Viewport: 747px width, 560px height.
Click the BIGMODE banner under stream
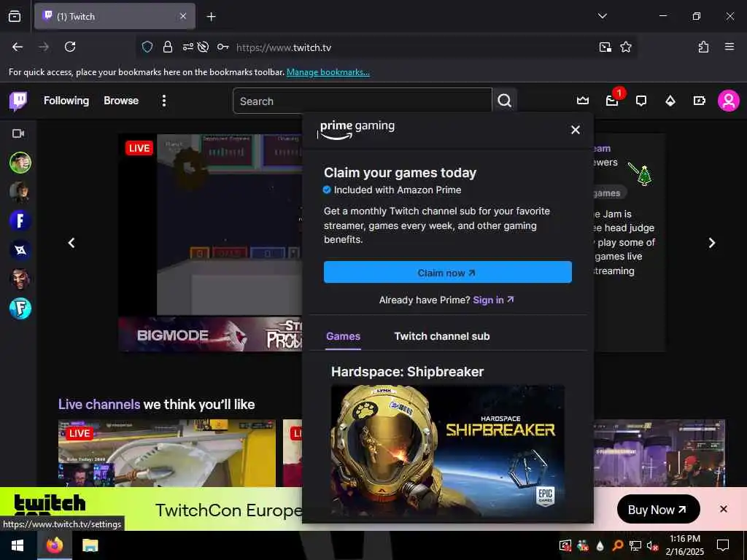pos(210,335)
